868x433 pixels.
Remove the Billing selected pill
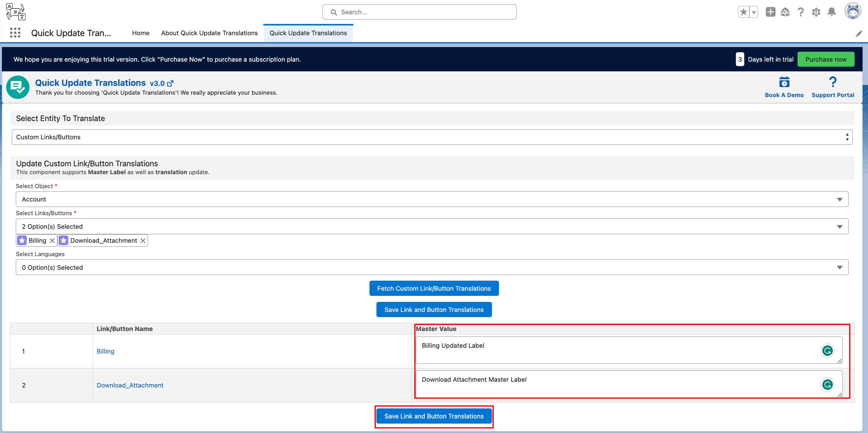point(52,240)
